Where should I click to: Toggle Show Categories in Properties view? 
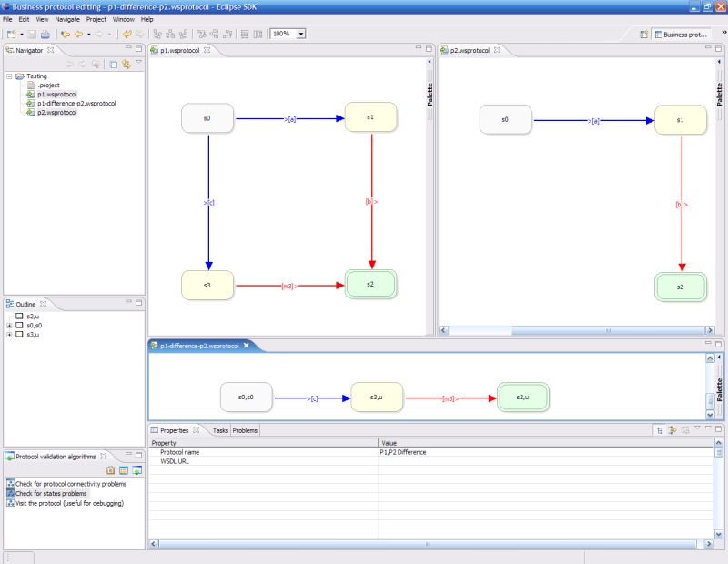click(659, 431)
